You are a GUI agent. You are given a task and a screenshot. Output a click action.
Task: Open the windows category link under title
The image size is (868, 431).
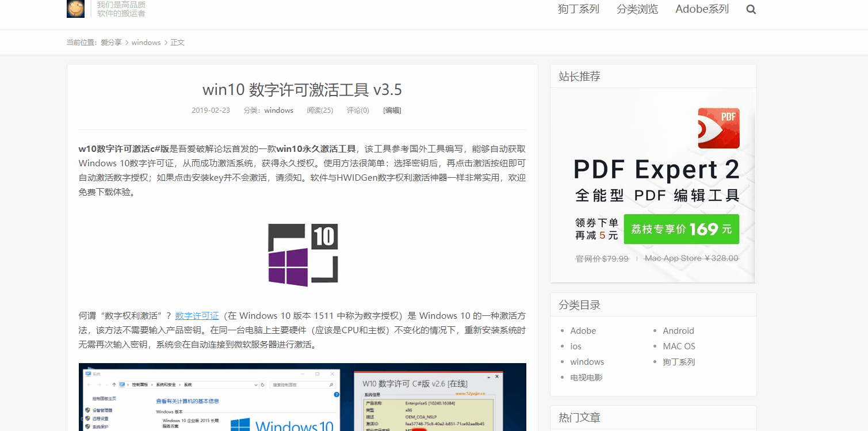coord(279,110)
